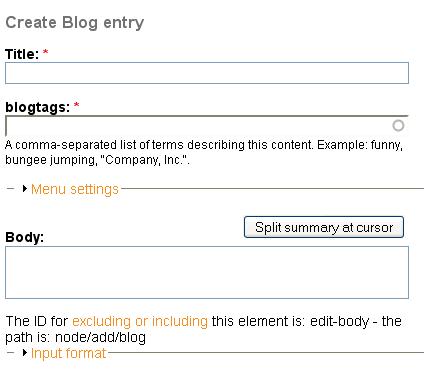
Task: Focus the blogtags text field
Action: coord(207,126)
